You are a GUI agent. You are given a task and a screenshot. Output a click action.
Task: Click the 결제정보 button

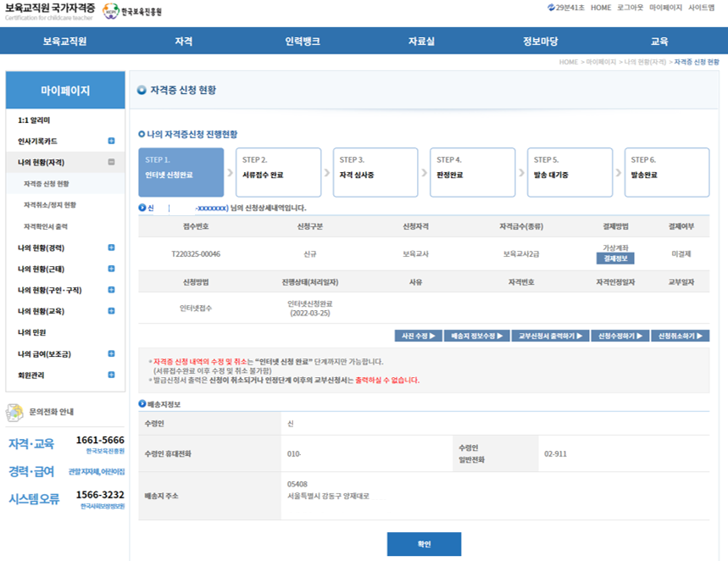point(614,258)
